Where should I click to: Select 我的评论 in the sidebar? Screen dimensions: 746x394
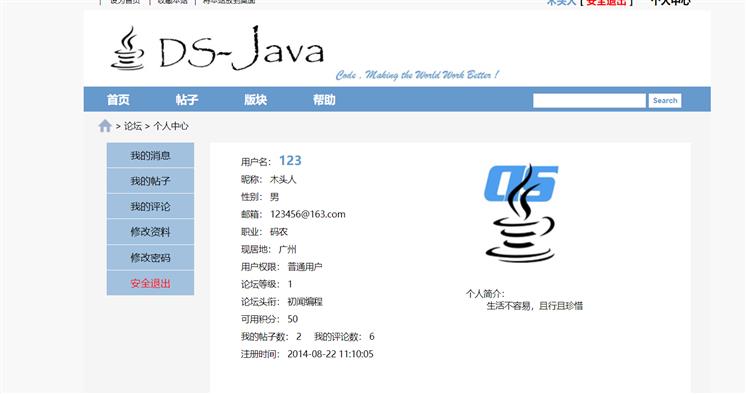point(150,207)
